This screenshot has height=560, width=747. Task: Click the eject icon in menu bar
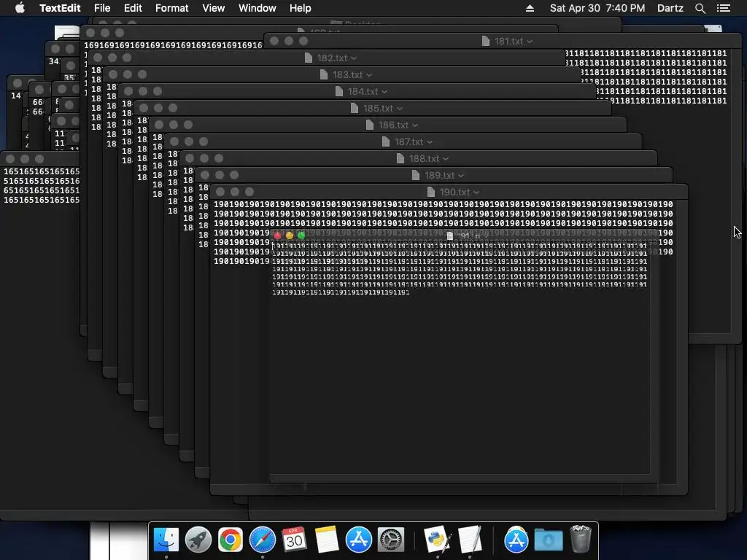(530, 8)
